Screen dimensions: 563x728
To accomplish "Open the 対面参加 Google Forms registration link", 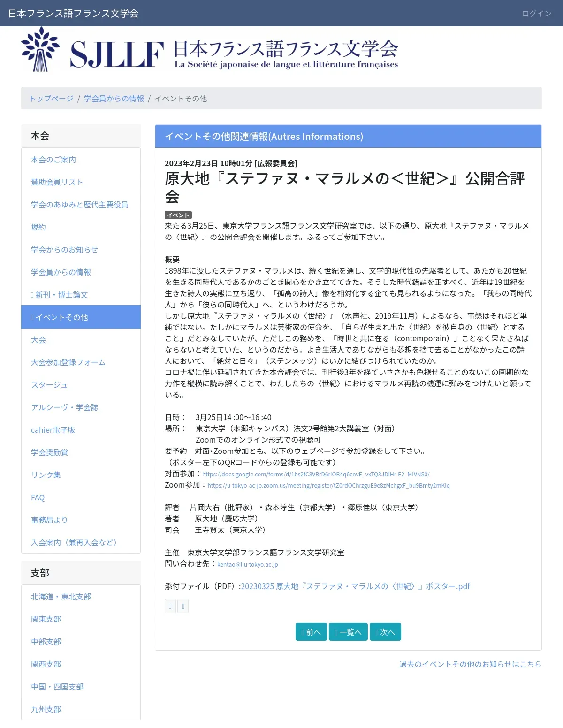I will [x=316, y=474].
